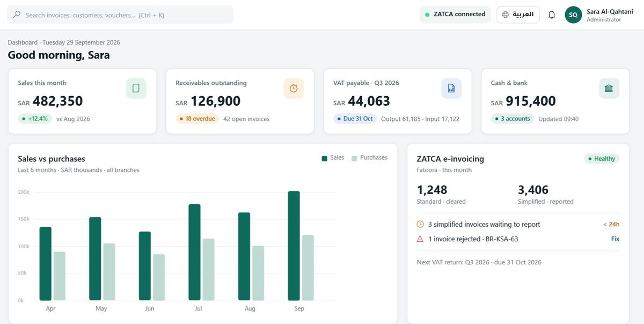644x324 pixels.
Task: Open the ZATCA connected status badge
Action: coord(455,15)
